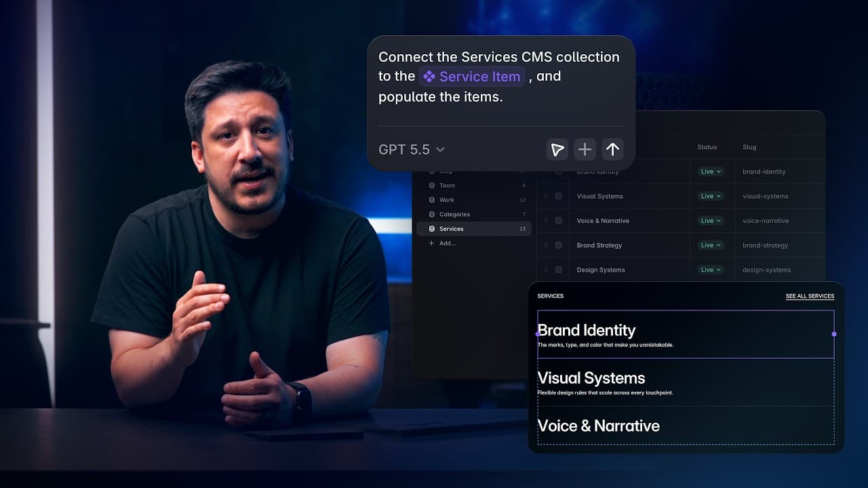Click the Visual Systems table item name

click(x=599, y=196)
